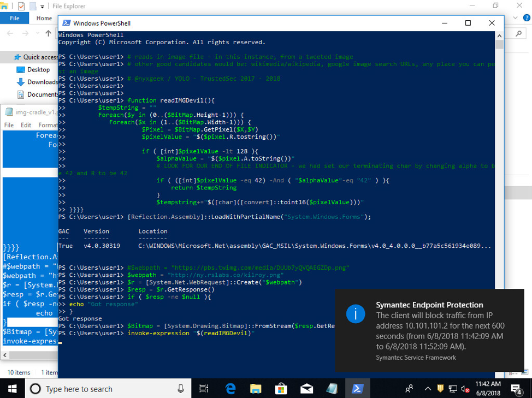Open the File tab in File Explorer

[x=15, y=18]
